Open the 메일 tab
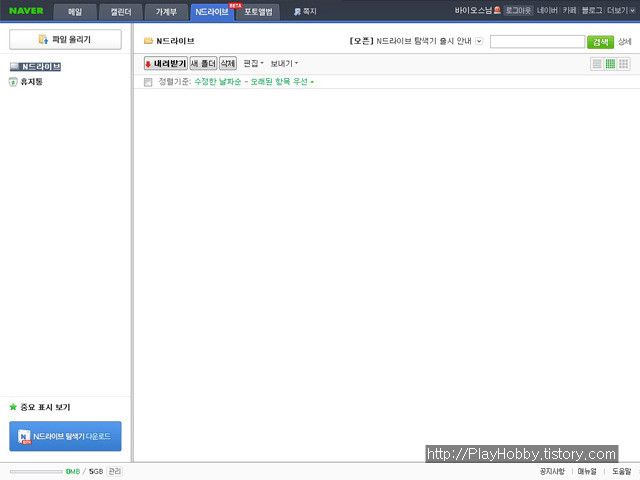This screenshot has height=480, width=640. [x=75, y=12]
